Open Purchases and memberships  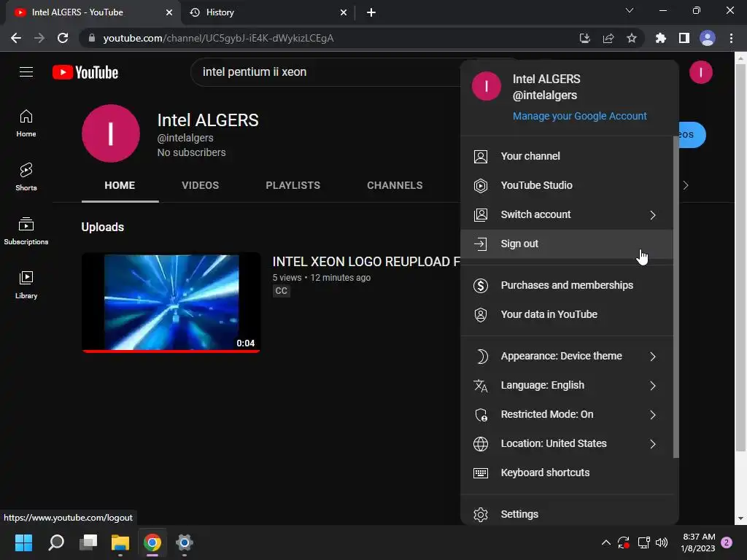point(566,285)
